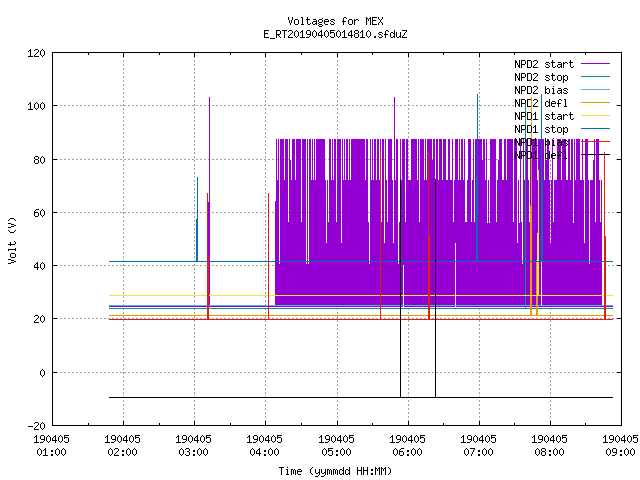Click the 07:00 x-axis time label
The height and width of the screenshot is (480, 640).
coord(478,452)
